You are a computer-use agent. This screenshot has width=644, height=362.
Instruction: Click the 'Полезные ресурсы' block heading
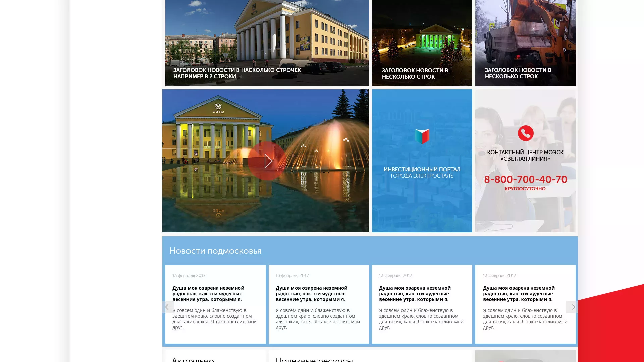click(x=314, y=359)
